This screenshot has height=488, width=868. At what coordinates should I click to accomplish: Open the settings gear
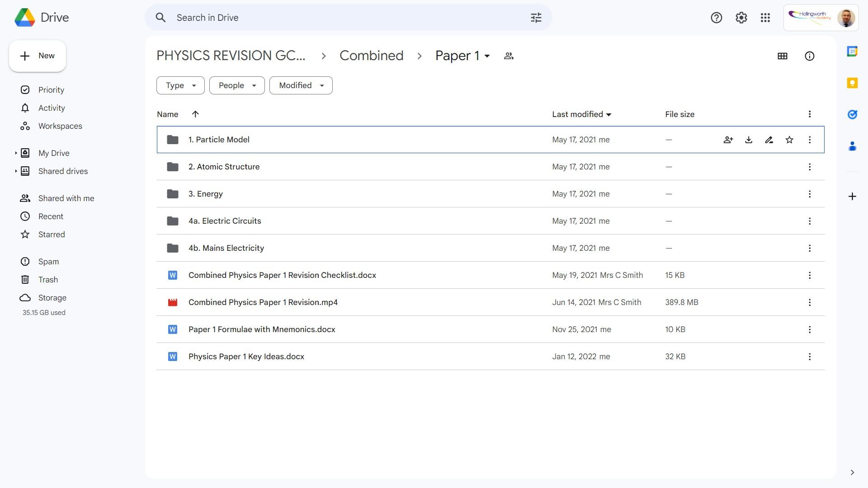point(741,18)
